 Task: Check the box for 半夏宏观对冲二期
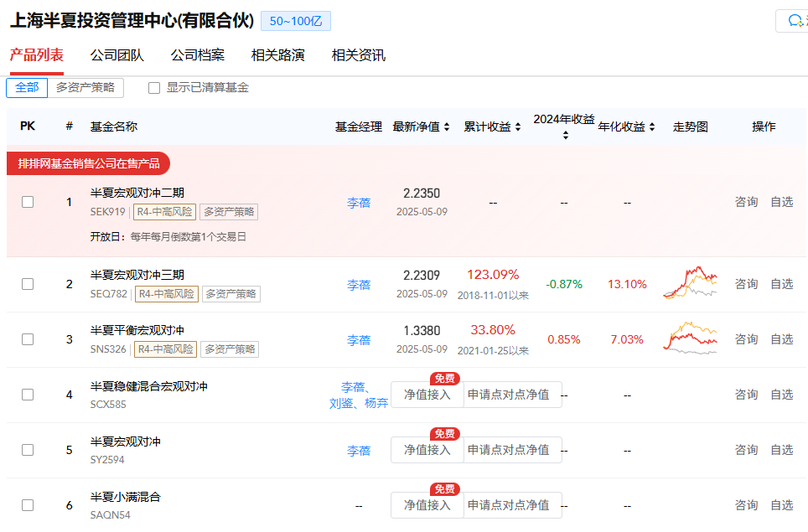pos(28,202)
